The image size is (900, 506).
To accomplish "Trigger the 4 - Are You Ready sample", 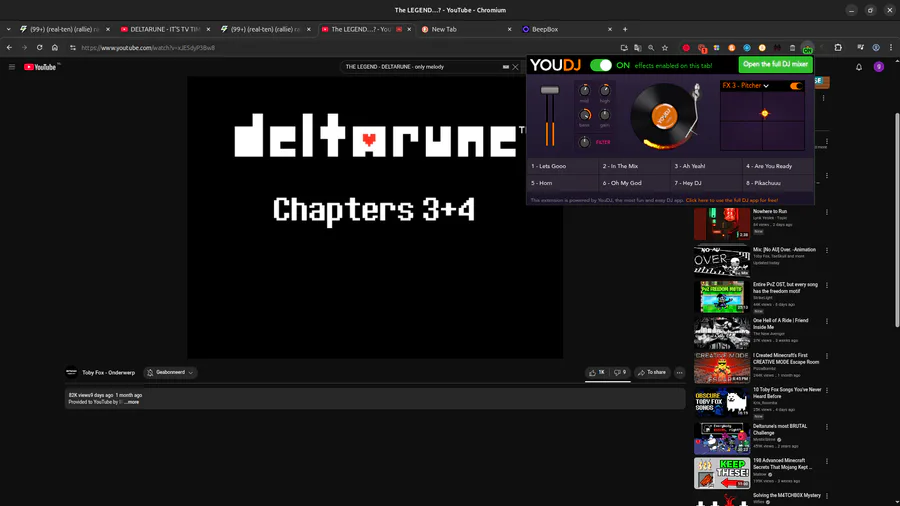I will tap(778, 166).
